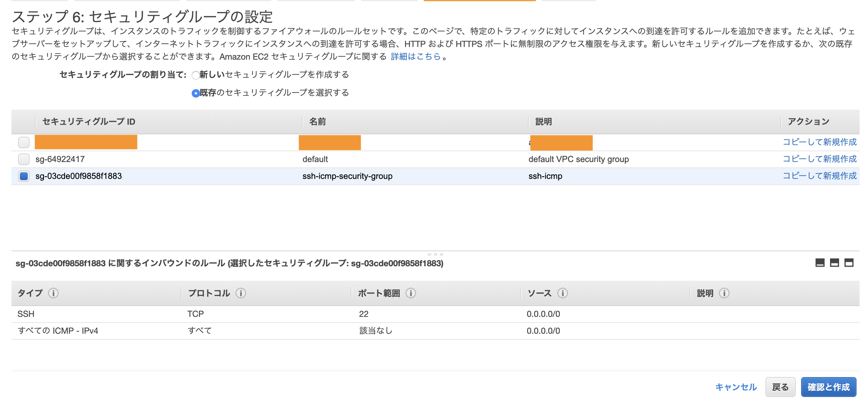Uncheck the sg-03cde00f9858f1883 security group
The height and width of the screenshot is (406, 868).
[24, 175]
